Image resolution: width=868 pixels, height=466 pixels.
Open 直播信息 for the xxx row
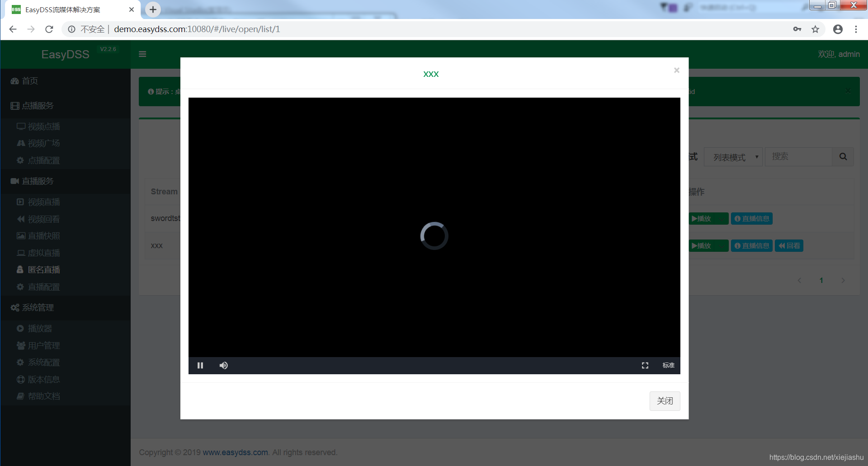(752, 246)
